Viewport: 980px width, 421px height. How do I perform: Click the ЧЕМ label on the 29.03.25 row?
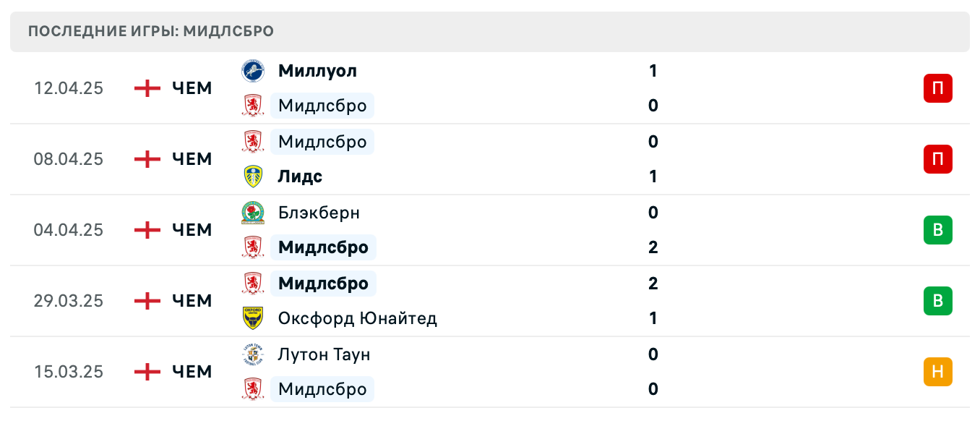click(191, 301)
